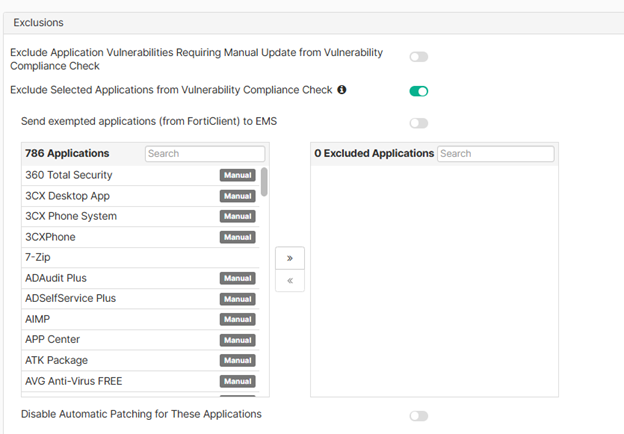
Task: Turn off Exclude Selected Applications toggle
Action: (x=419, y=91)
